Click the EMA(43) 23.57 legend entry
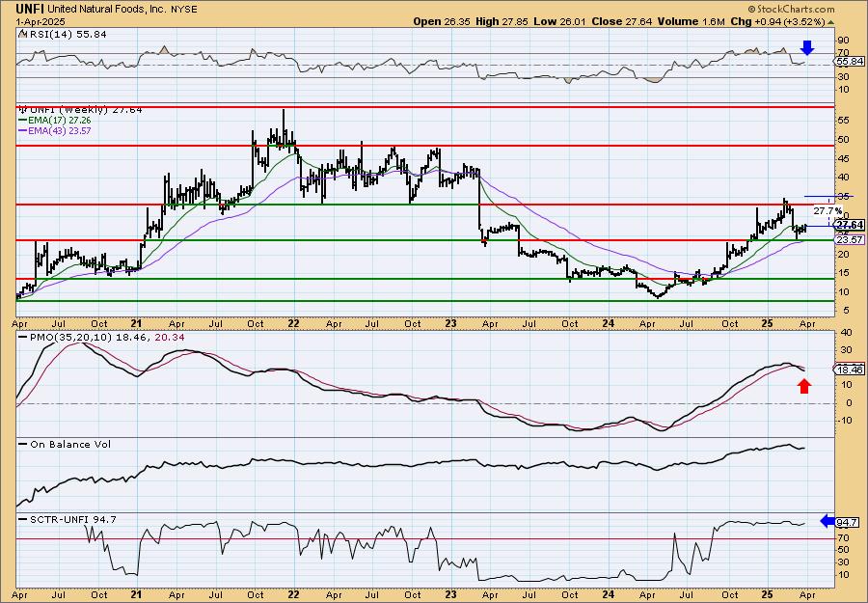Screen dimensions: 868x603 click(55, 130)
